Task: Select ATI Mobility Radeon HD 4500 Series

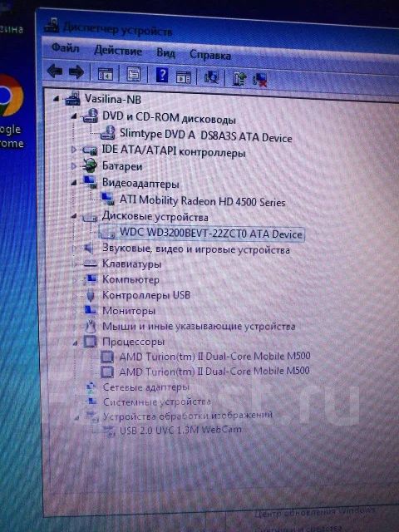Action: pos(202,200)
